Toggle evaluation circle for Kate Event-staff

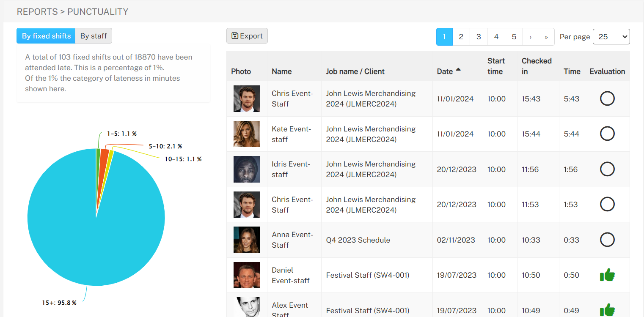[x=607, y=134]
